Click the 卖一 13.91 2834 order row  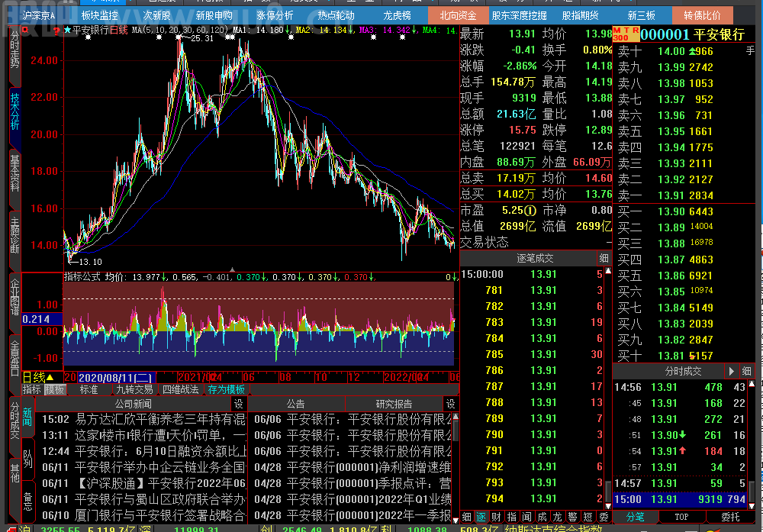684,195
